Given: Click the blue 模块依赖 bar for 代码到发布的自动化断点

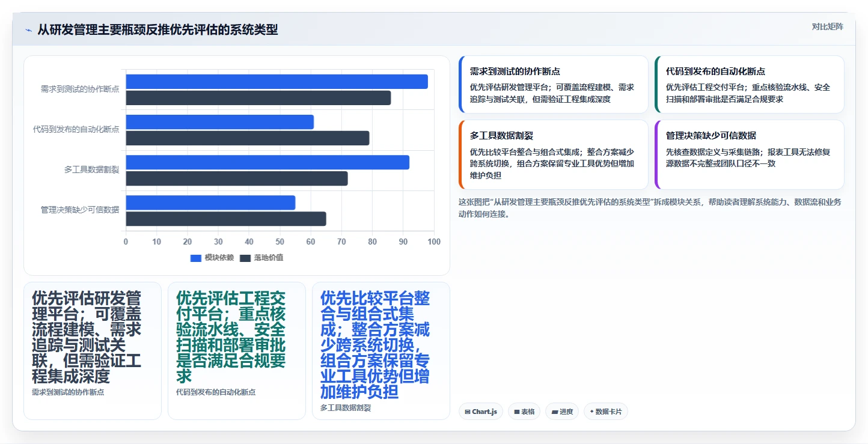Looking at the screenshot, I should (219, 122).
